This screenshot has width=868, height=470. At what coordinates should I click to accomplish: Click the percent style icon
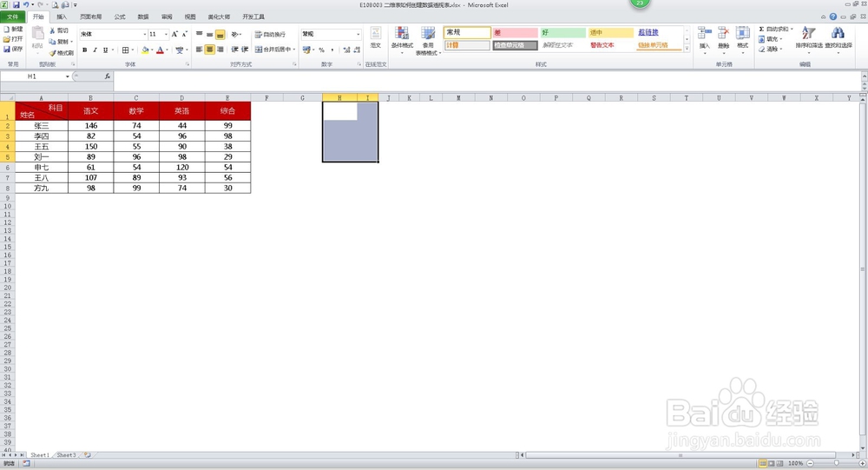(322, 50)
